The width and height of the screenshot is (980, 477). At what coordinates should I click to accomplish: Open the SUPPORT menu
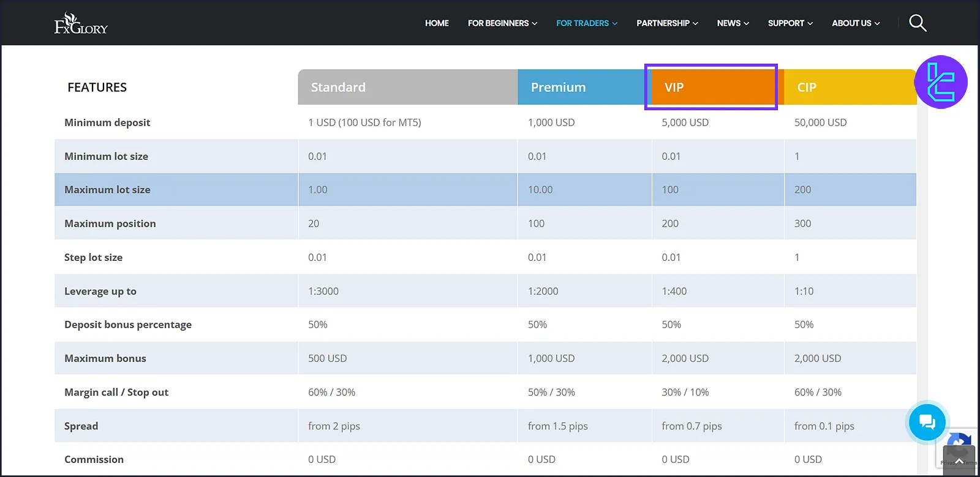click(790, 23)
